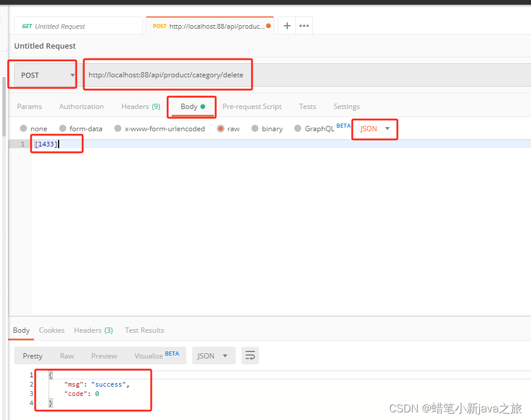Switch to the POST localhost request tab

[210, 26]
